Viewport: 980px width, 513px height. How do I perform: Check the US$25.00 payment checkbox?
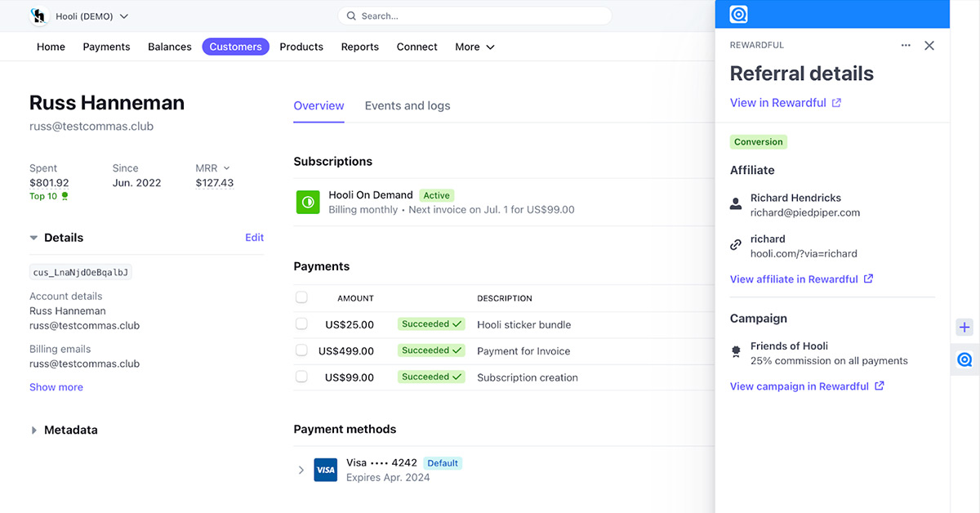tap(301, 324)
